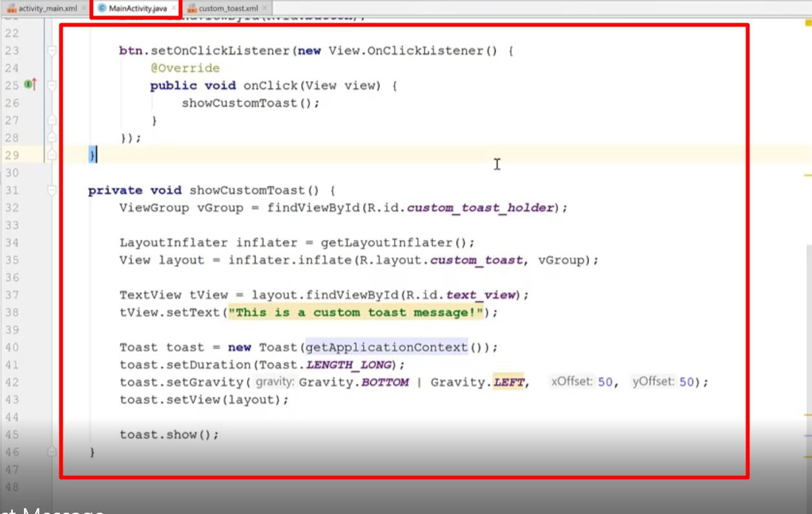Viewport: 812px width, 514px height.
Task: Collapse the setOnClickListener block at line 23
Action: pos(52,50)
